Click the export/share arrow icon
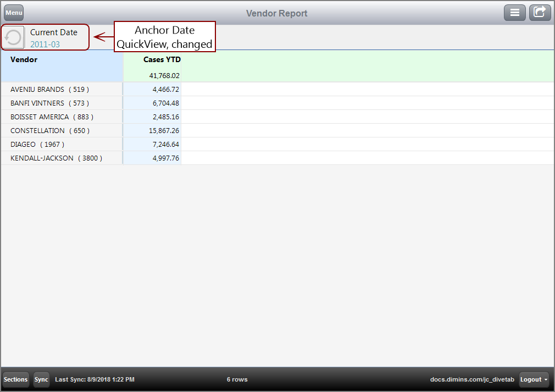Viewport: 555px width, 392px height. tap(540, 12)
